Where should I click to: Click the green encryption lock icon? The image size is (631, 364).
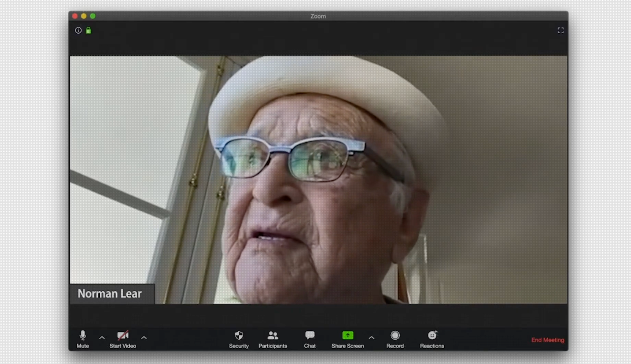[88, 30]
